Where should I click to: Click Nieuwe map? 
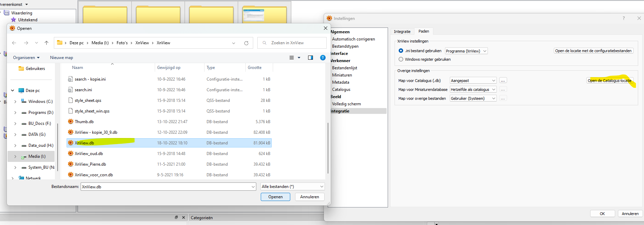click(61, 58)
